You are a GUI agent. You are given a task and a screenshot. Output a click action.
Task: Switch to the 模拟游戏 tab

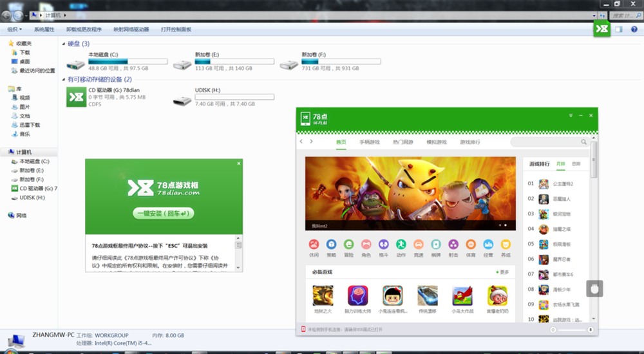437,142
